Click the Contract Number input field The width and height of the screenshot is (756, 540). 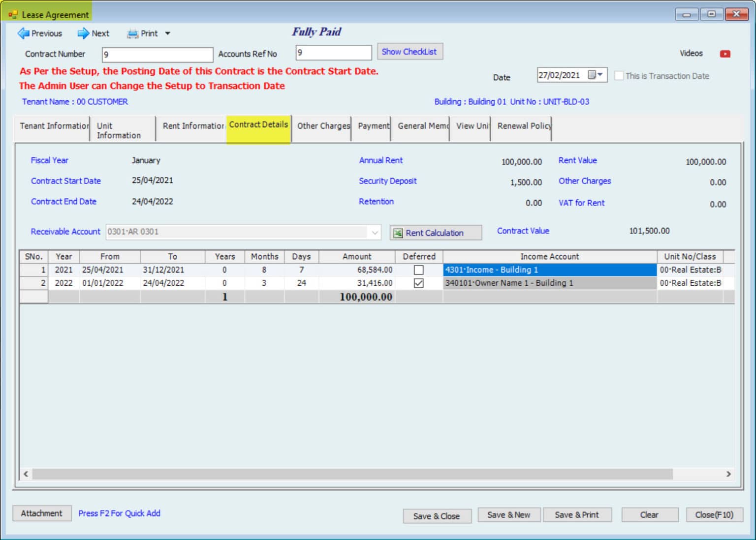coord(157,55)
